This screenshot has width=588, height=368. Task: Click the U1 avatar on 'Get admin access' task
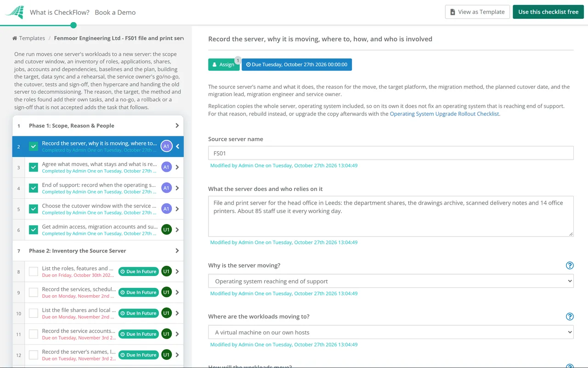pyautogui.click(x=166, y=230)
